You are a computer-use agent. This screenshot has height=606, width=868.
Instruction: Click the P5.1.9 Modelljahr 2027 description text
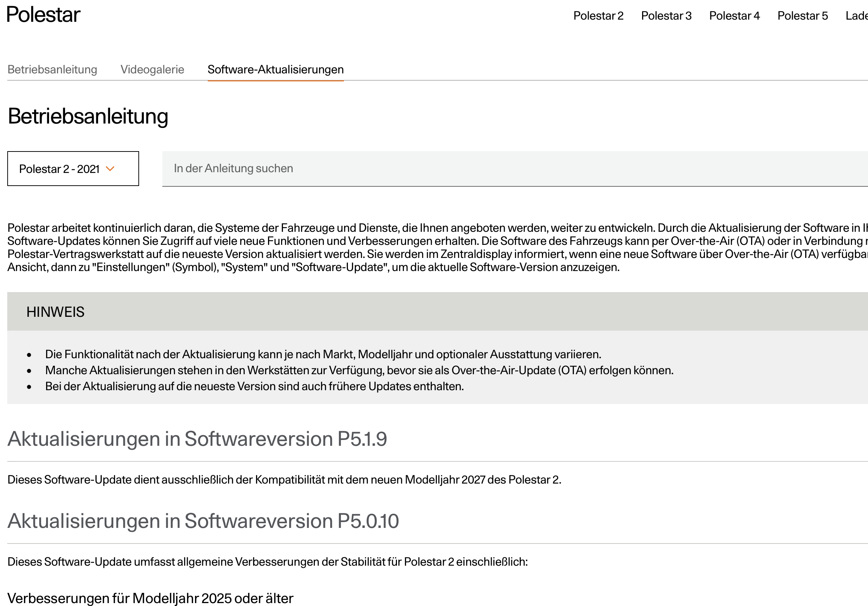click(x=284, y=480)
